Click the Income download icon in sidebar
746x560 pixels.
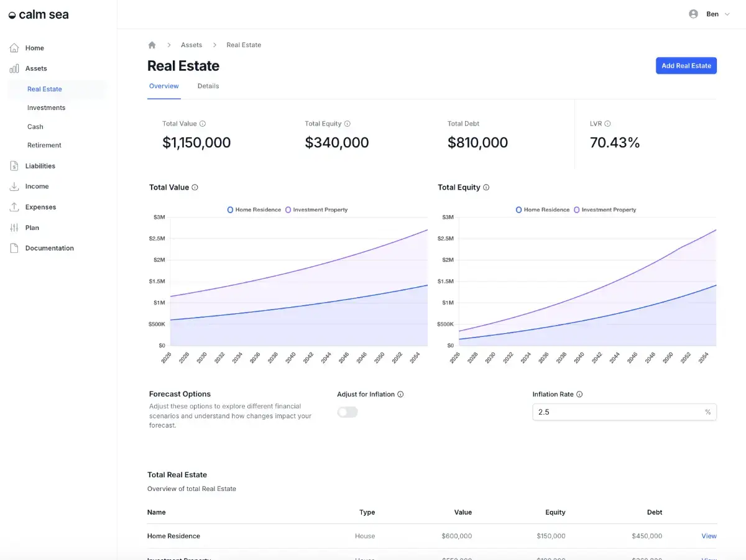pyautogui.click(x=14, y=186)
